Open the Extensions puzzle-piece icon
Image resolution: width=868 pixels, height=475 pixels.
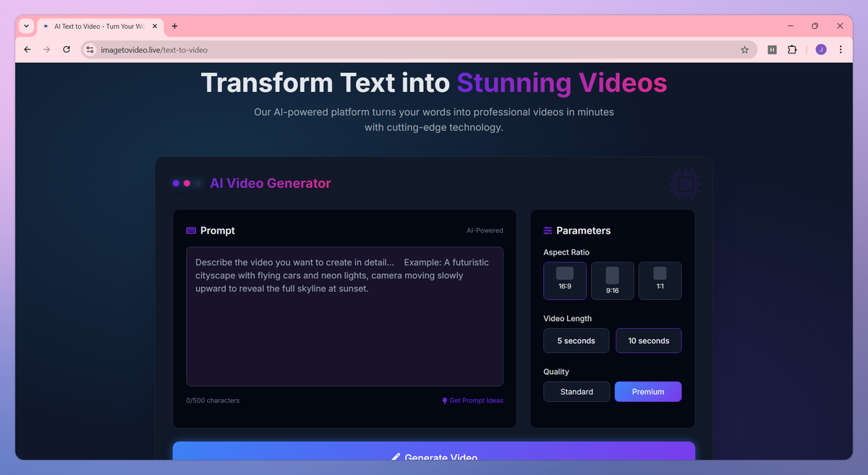coord(792,50)
